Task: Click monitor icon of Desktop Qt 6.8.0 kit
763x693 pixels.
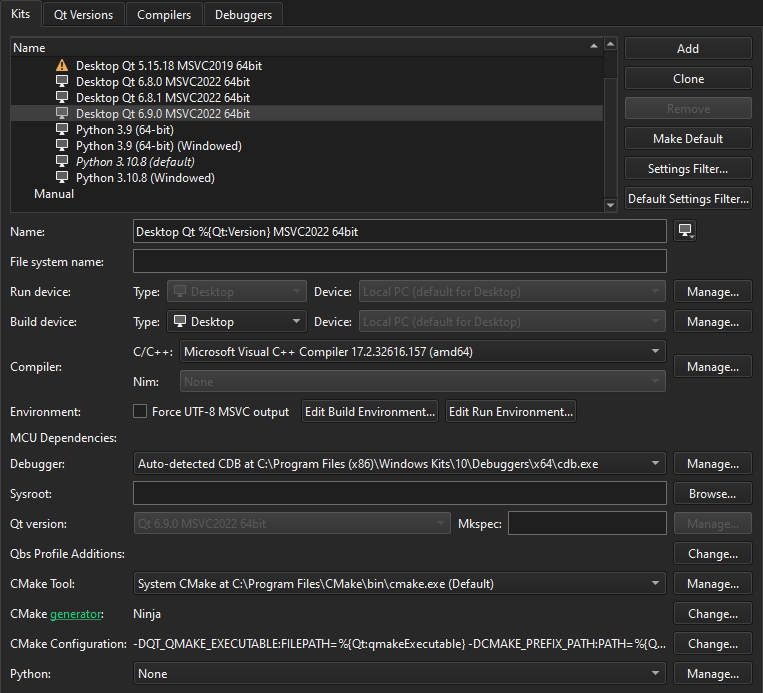Action: 63,82
